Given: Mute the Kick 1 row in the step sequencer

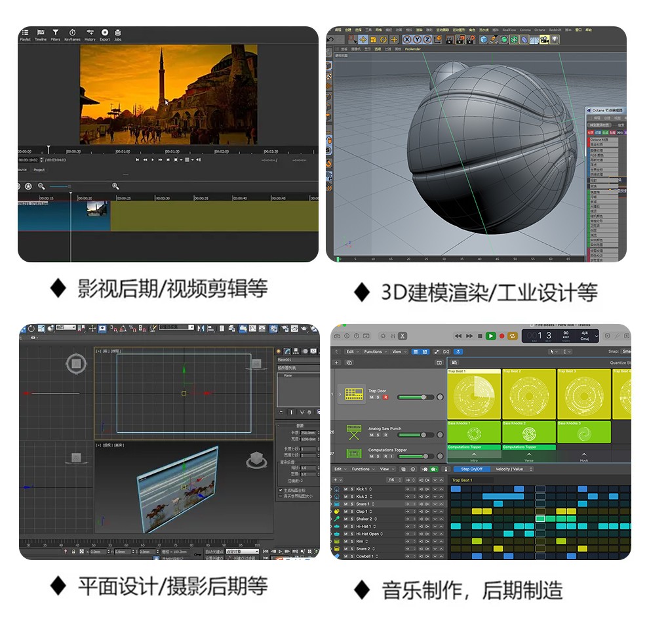Looking at the screenshot, I should pos(345,489).
